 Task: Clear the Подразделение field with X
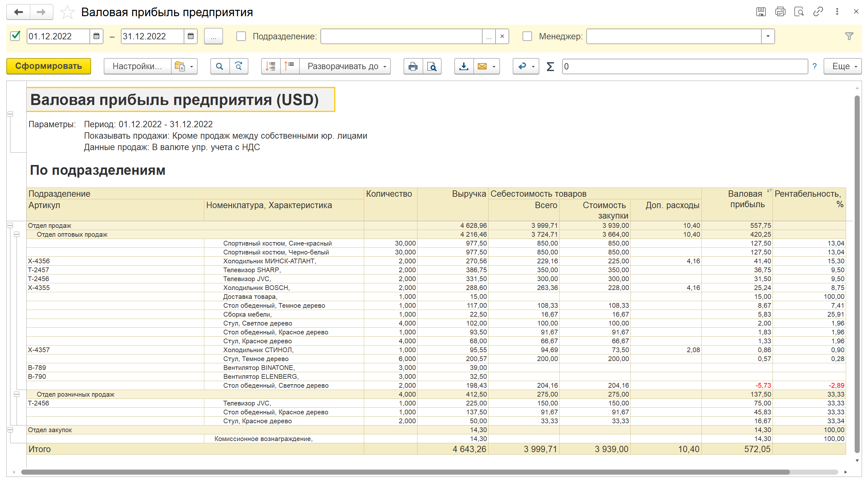coord(502,36)
